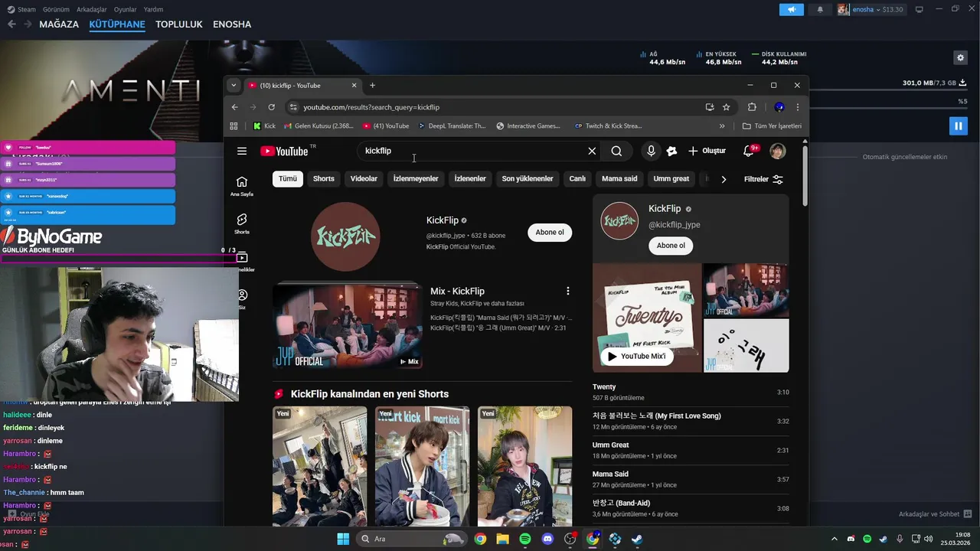Reload the page in Chrome
The height and width of the screenshot is (551, 980).
271,107
